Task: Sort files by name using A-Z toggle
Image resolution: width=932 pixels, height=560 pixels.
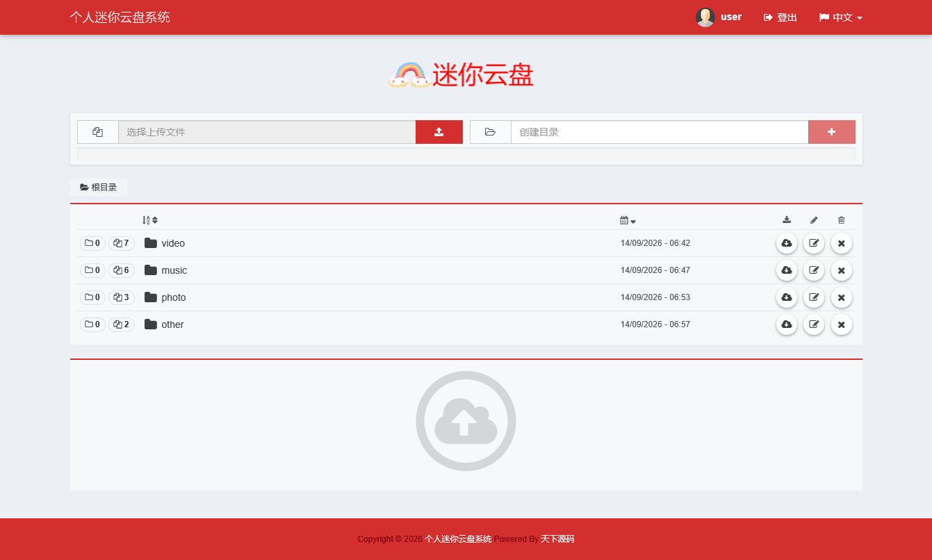Action: 149,220
